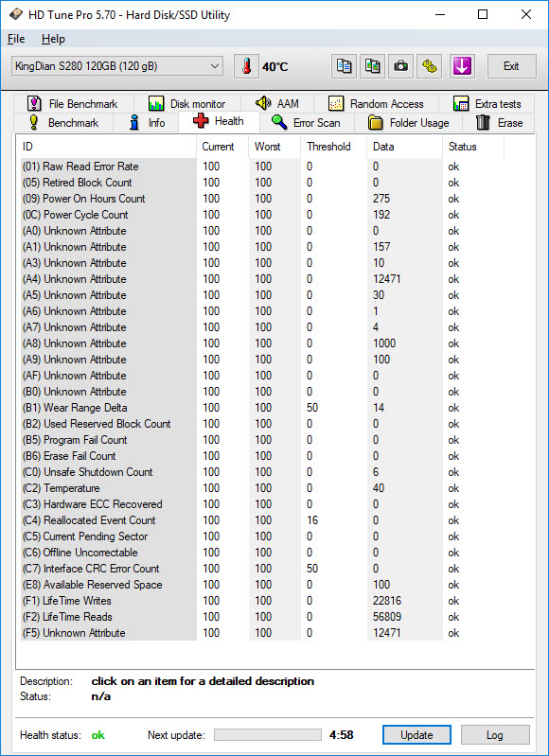Copy info to clipboard icon
Screen dimensions: 549x756
coord(344,66)
